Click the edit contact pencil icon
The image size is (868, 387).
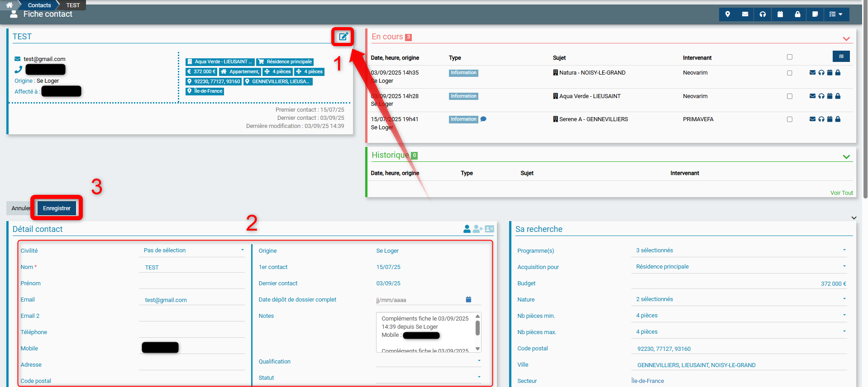pyautogui.click(x=343, y=37)
